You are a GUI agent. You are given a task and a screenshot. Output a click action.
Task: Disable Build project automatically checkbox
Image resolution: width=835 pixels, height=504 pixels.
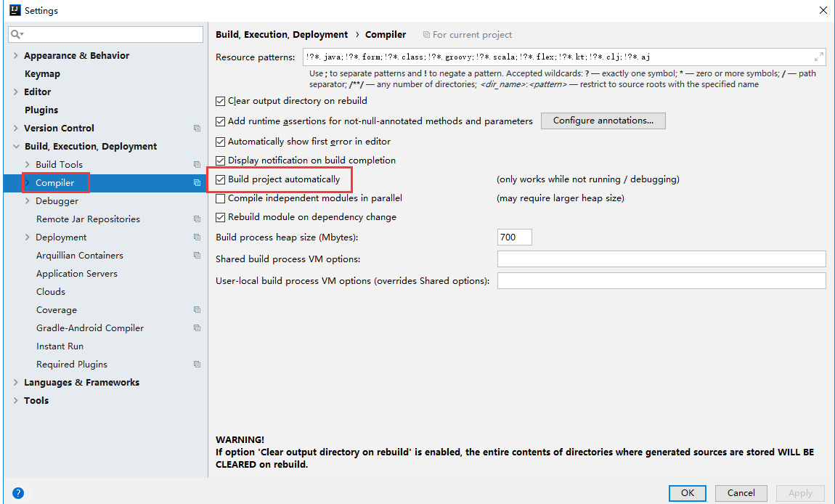(x=221, y=179)
